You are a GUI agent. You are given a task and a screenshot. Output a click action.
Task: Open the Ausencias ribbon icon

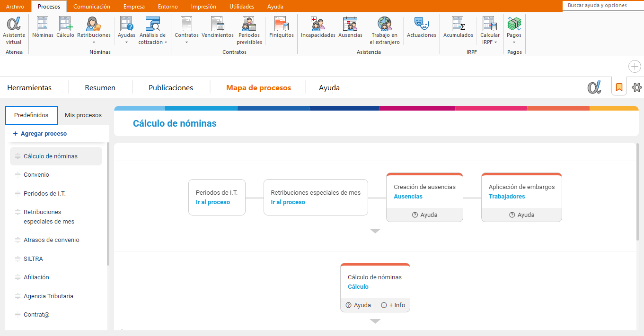point(350,24)
